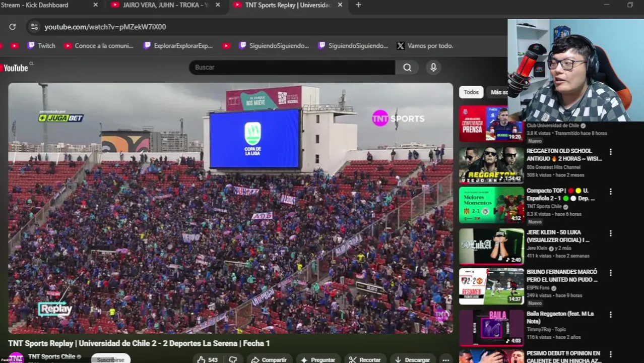Image resolution: width=644 pixels, height=363 pixels.
Task: Reload the page with the refresh icon
Action: pos(12,27)
